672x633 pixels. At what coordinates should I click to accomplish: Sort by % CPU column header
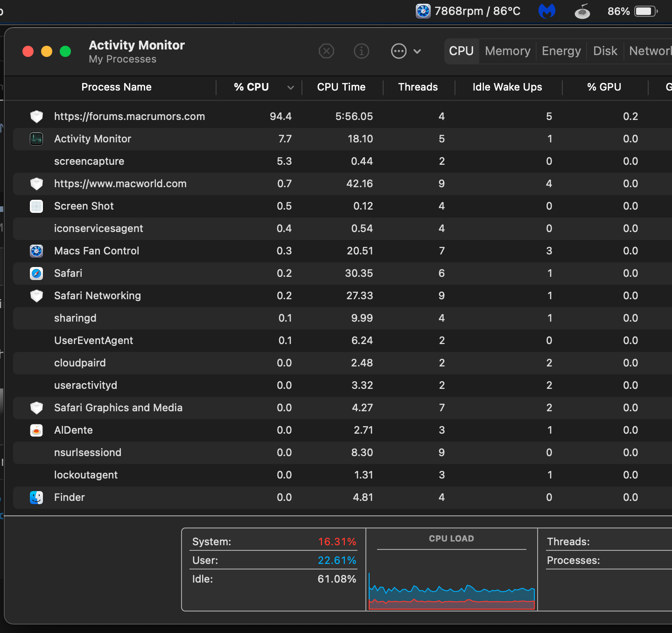point(251,87)
